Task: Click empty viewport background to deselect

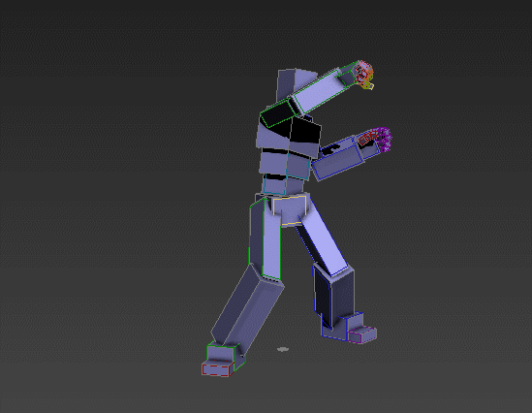Action: (102, 204)
